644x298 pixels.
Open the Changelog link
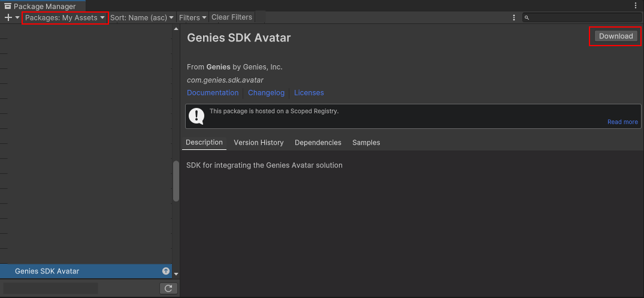pyautogui.click(x=266, y=93)
